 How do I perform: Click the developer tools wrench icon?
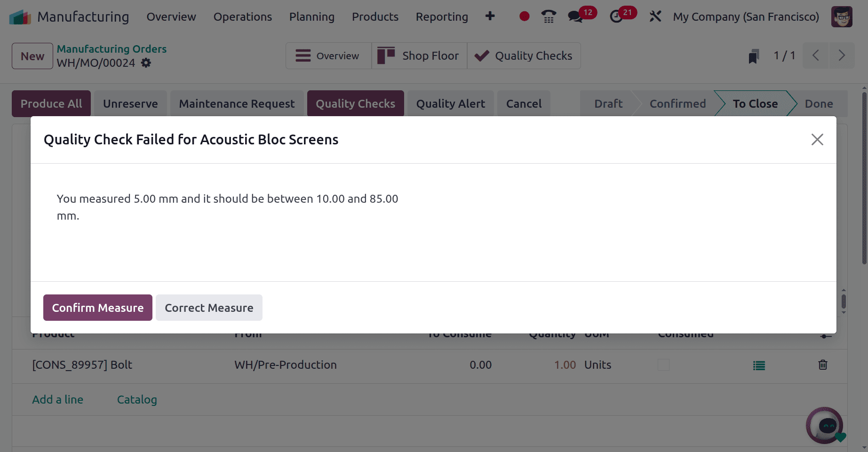tap(655, 16)
